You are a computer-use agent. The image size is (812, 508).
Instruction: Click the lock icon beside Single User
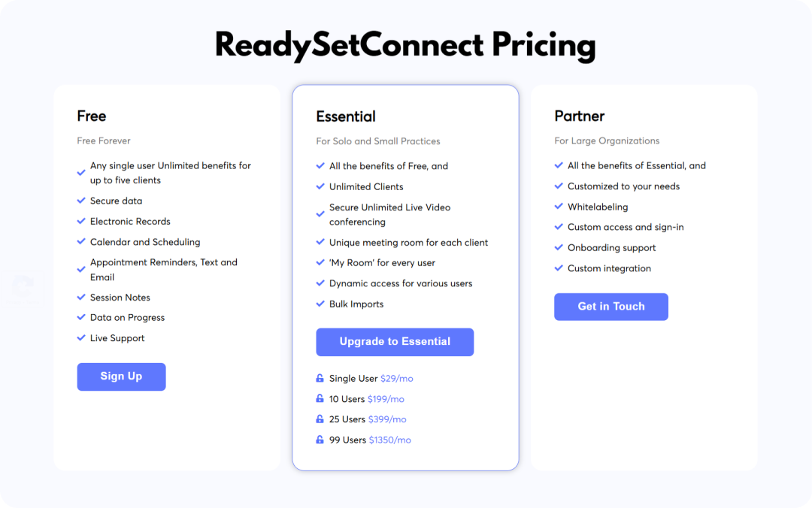320,379
